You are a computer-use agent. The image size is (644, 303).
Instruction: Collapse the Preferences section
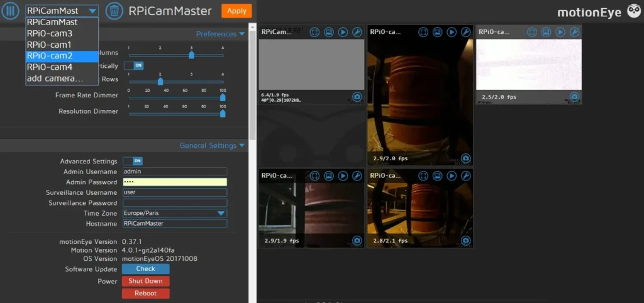220,34
